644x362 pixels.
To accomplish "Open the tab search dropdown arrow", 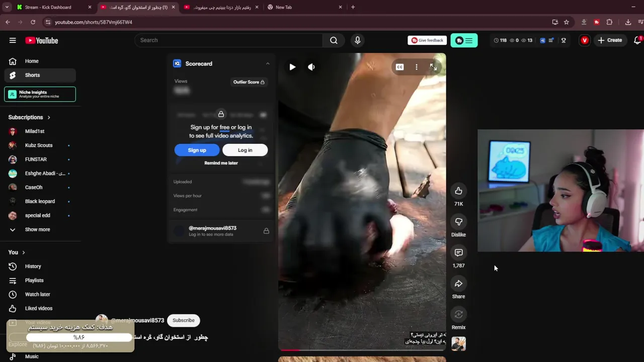I will (7, 7).
